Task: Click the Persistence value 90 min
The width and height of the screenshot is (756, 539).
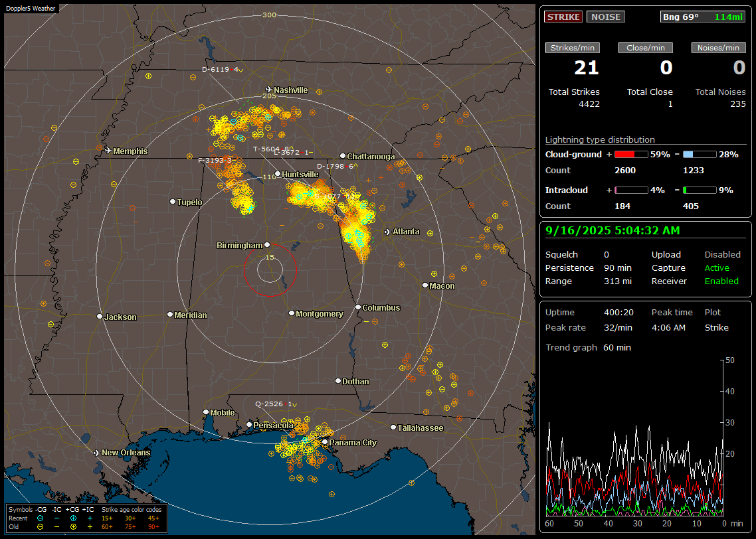Action: click(x=618, y=268)
